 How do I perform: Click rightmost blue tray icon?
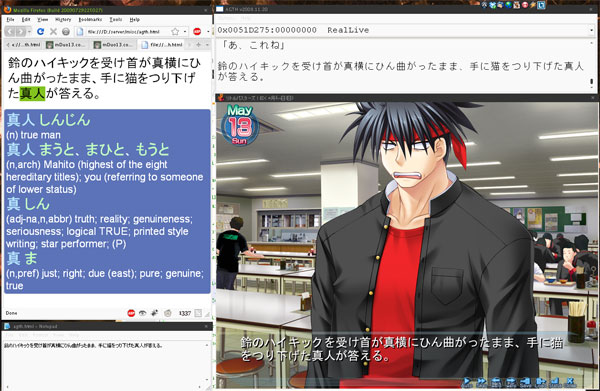point(541,5)
